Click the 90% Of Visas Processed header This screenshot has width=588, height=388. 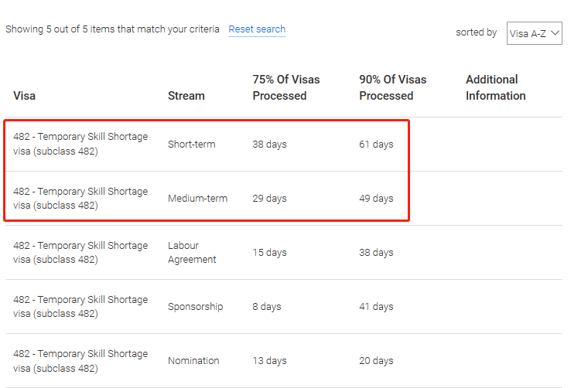(x=392, y=87)
